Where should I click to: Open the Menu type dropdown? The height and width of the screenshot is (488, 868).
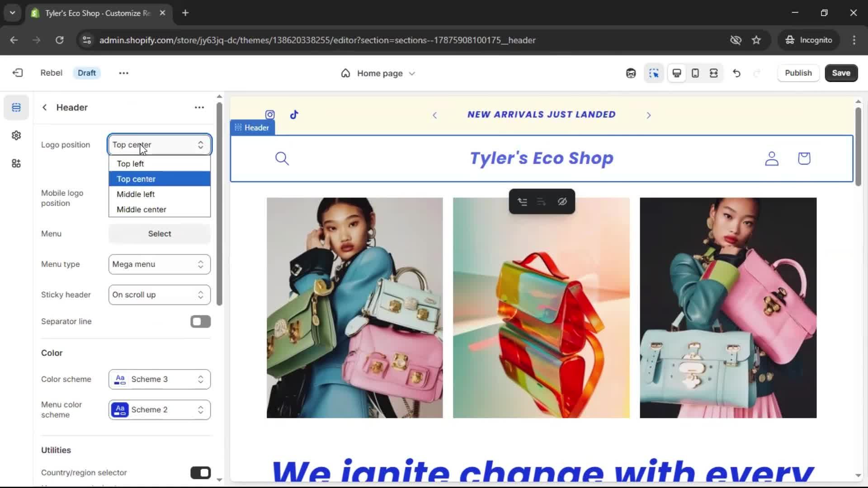(159, 264)
